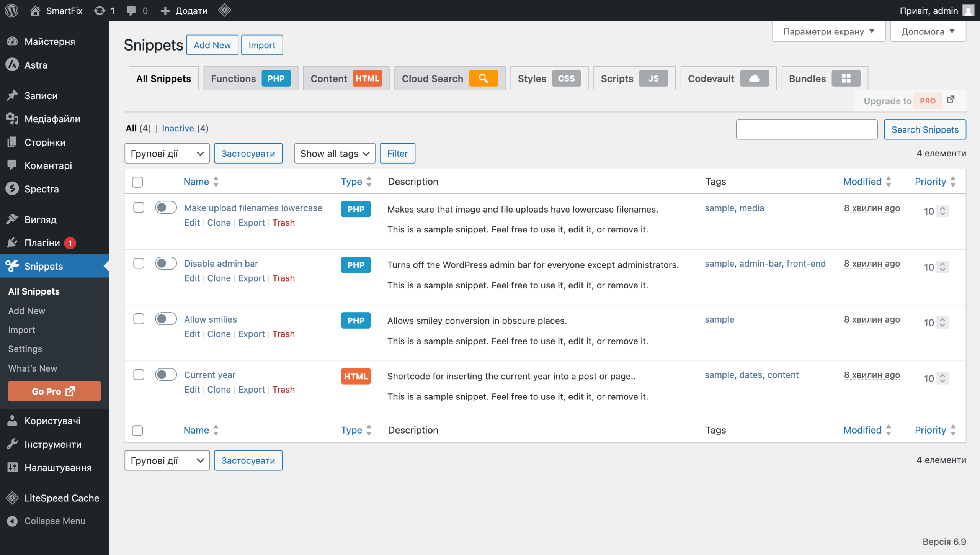The height and width of the screenshot is (555, 980).
Task: Open the comments bubble icon in the admin bar
Action: point(131,10)
